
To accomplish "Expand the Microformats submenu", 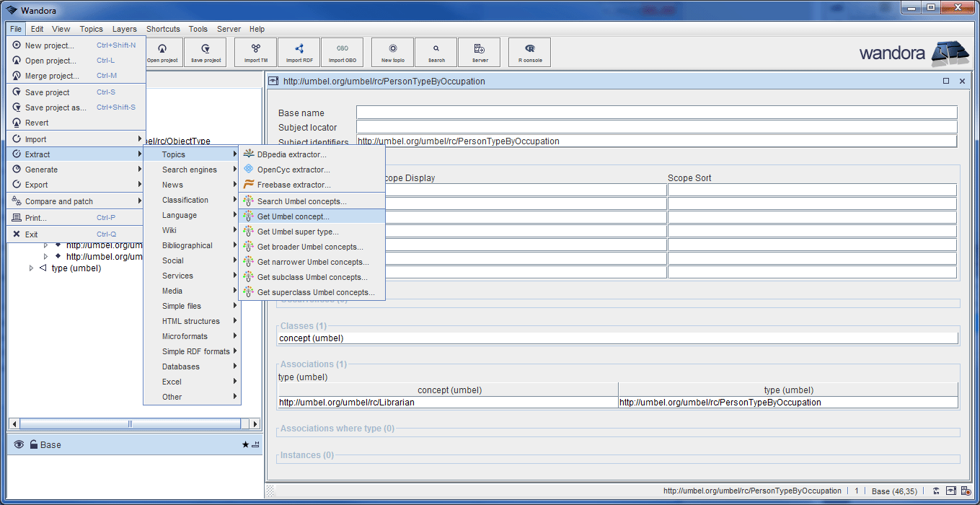I will [192, 336].
